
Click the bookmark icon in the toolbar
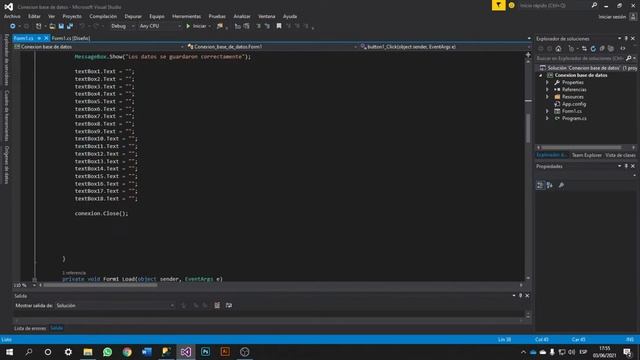(x=279, y=26)
